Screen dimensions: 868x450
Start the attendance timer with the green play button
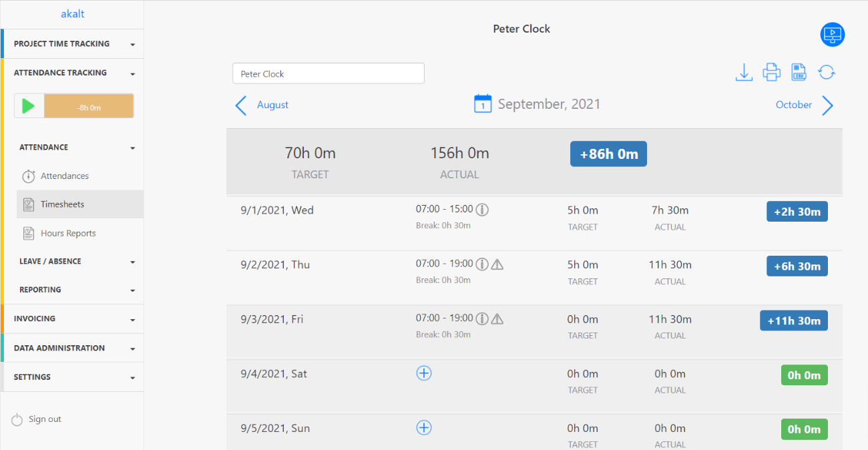tap(28, 105)
